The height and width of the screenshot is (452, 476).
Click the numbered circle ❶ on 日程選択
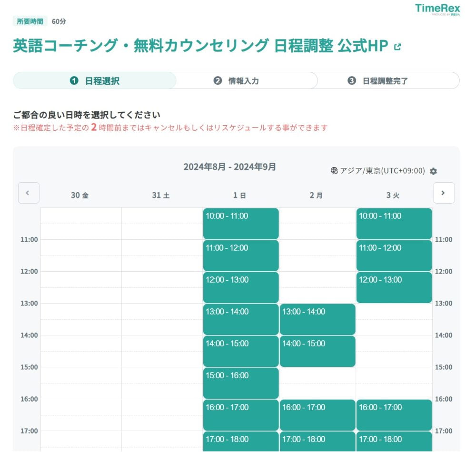(x=74, y=81)
